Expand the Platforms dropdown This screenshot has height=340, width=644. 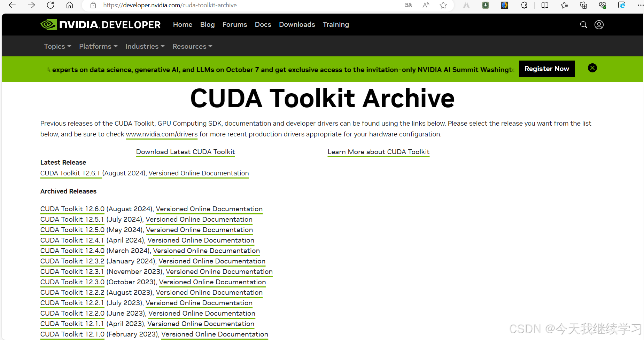pyautogui.click(x=98, y=46)
